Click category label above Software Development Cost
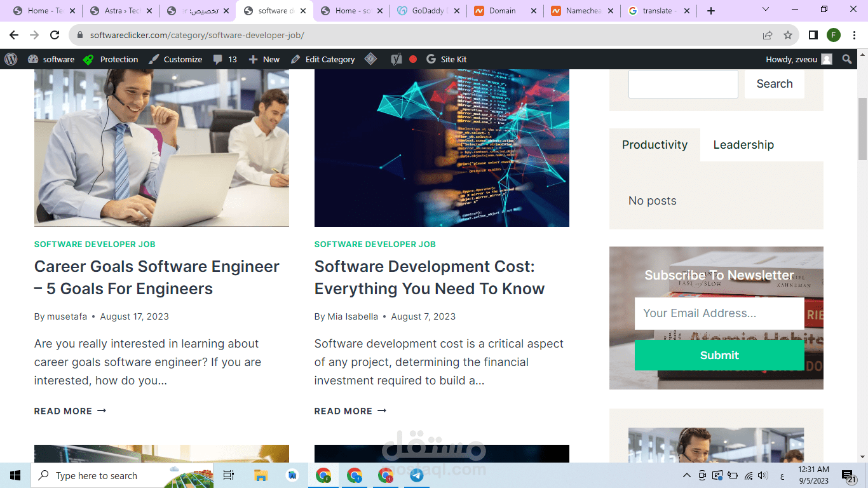Viewport: 868px width, 488px height. point(375,244)
